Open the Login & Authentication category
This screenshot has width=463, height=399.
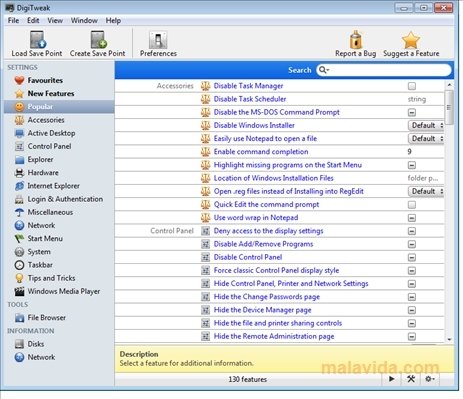coord(65,199)
